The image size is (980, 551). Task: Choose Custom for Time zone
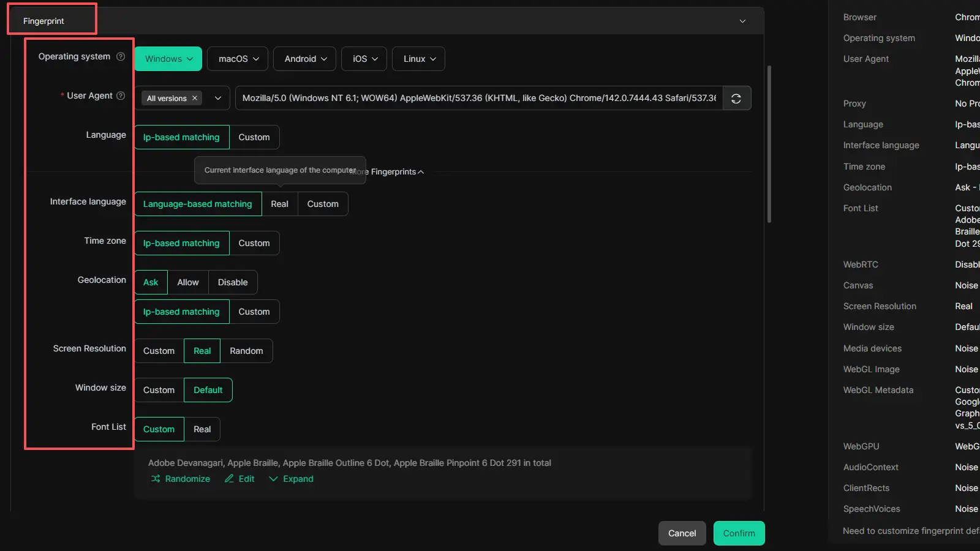tap(254, 243)
